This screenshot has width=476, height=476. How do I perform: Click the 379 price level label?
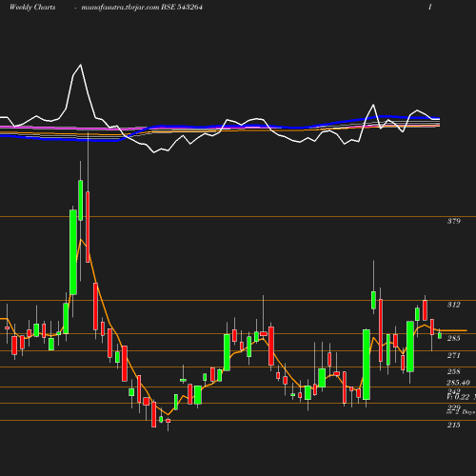[x=454, y=221]
